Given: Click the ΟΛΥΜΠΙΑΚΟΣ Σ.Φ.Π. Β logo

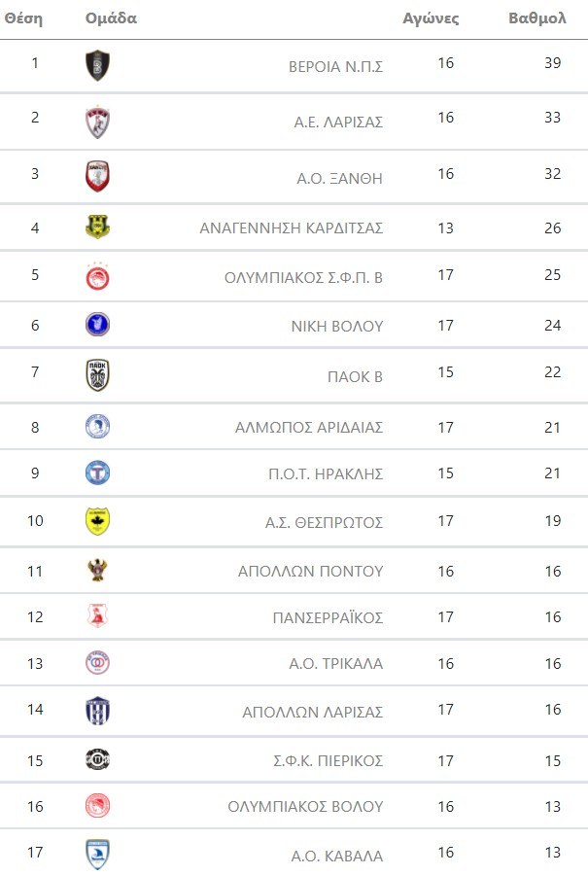Looking at the screenshot, I should [x=97, y=276].
